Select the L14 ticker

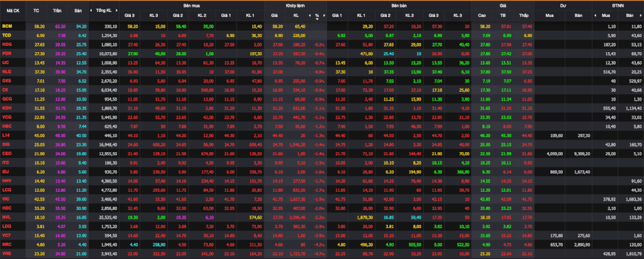pyautogui.click(x=6, y=135)
